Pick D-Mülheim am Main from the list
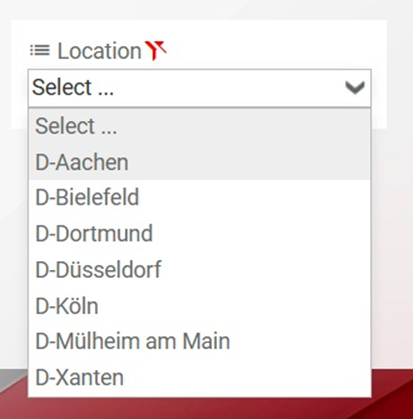 (199, 342)
